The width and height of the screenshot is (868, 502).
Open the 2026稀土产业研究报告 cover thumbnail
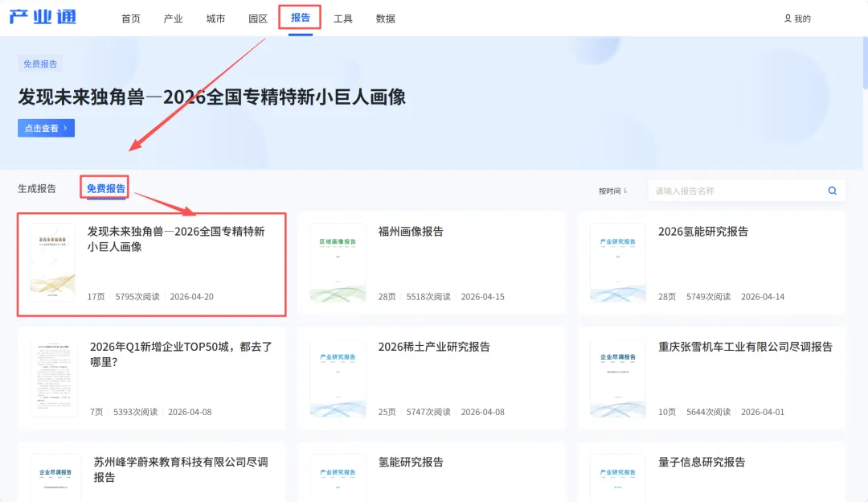(x=338, y=378)
